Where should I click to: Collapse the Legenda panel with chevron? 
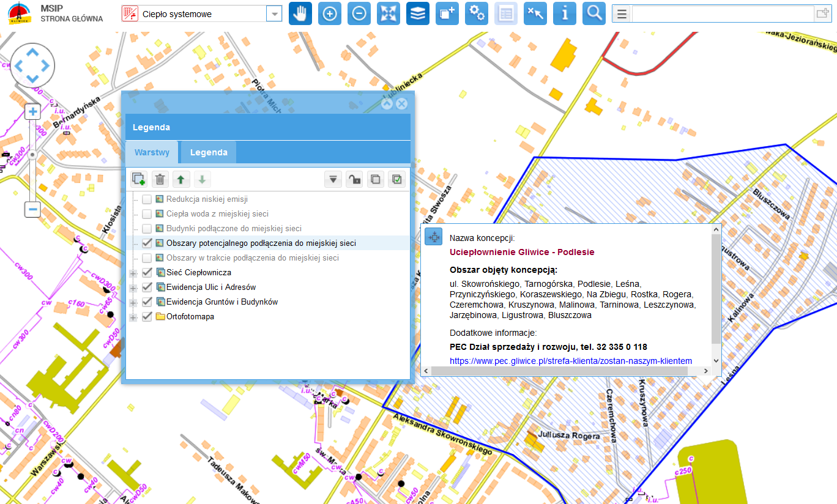tap(387, 104)
